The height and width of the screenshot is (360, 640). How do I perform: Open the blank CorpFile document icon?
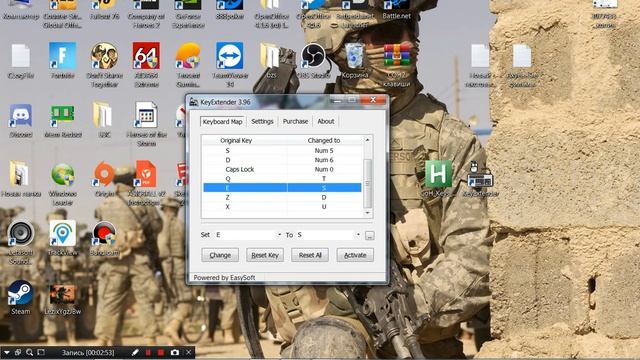21,56
